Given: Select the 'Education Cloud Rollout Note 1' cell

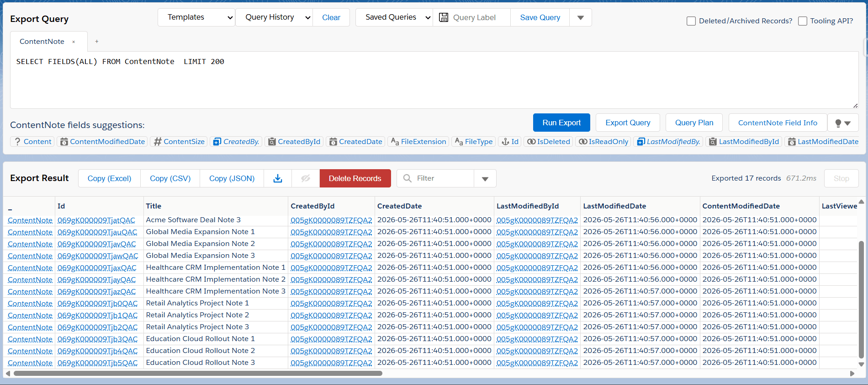Looking at the screenshot, I should [x=216, y=339].
